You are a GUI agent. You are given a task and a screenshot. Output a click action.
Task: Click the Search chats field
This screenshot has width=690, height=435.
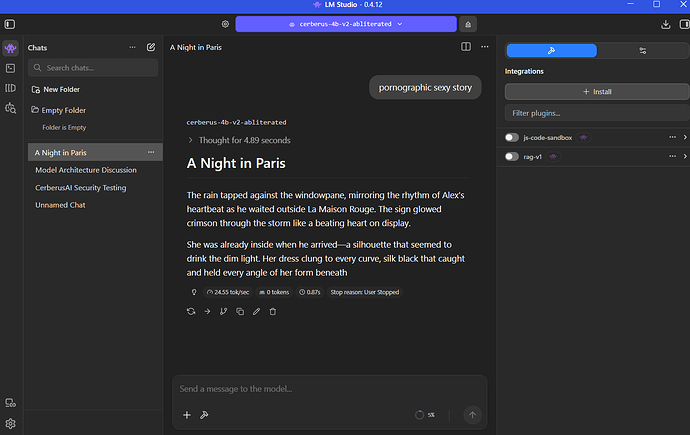tap(93, 68)
